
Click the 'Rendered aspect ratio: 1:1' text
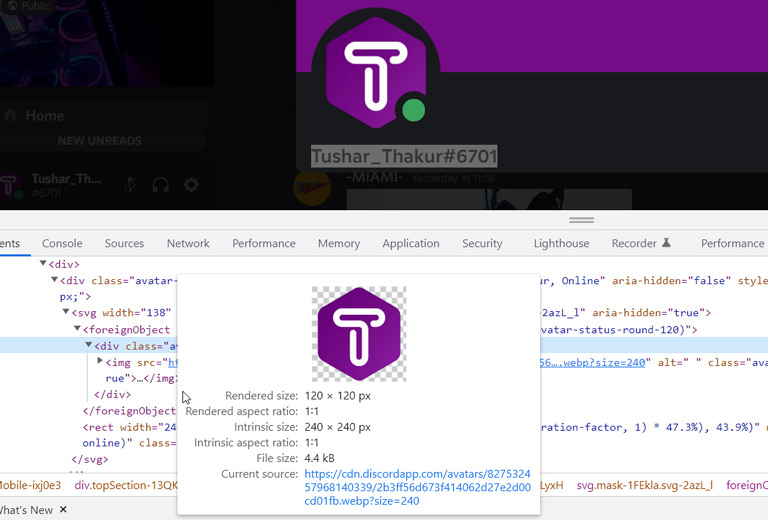pos(252,411)
